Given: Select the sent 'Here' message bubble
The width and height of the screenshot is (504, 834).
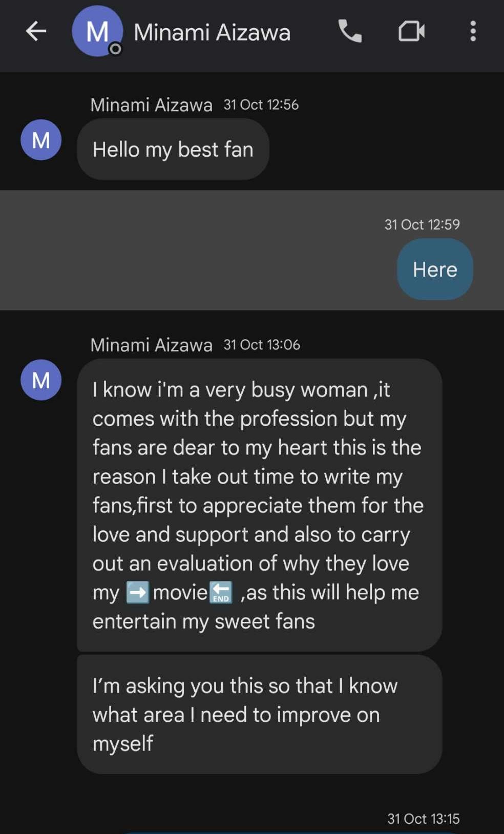Looking at the screenshot, I should click(434, 269).
